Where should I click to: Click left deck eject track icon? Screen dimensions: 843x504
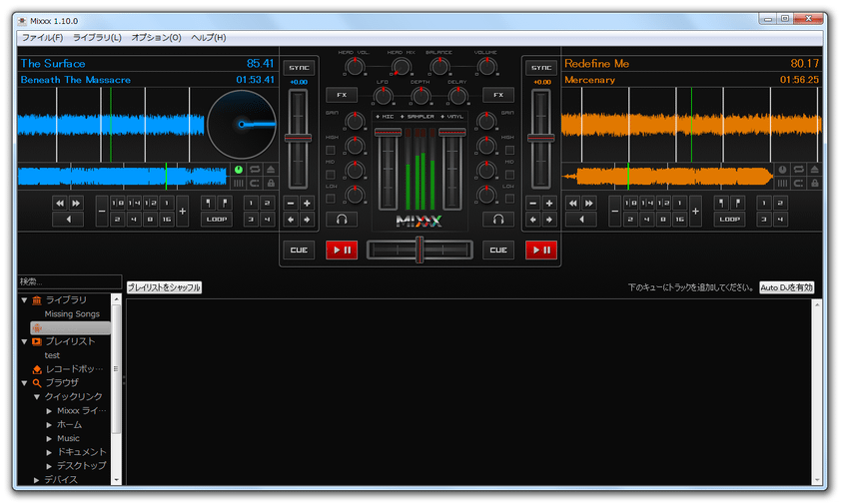(271, 170)
